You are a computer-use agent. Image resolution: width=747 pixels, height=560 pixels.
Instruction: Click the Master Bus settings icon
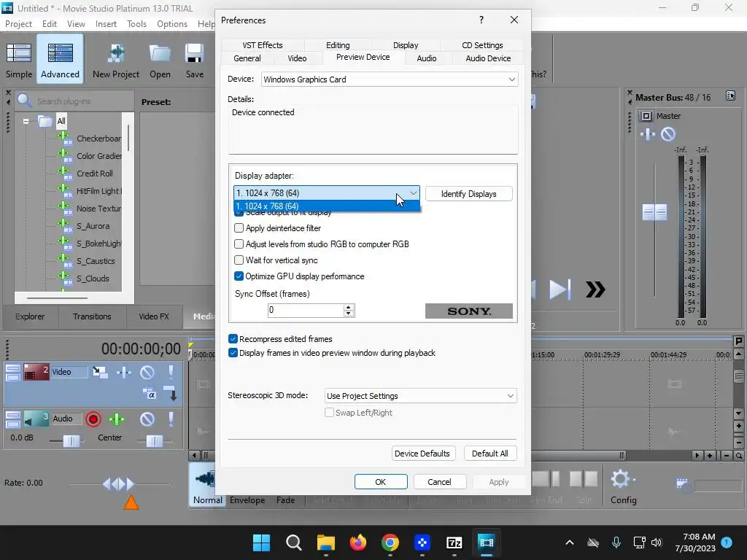730,96
